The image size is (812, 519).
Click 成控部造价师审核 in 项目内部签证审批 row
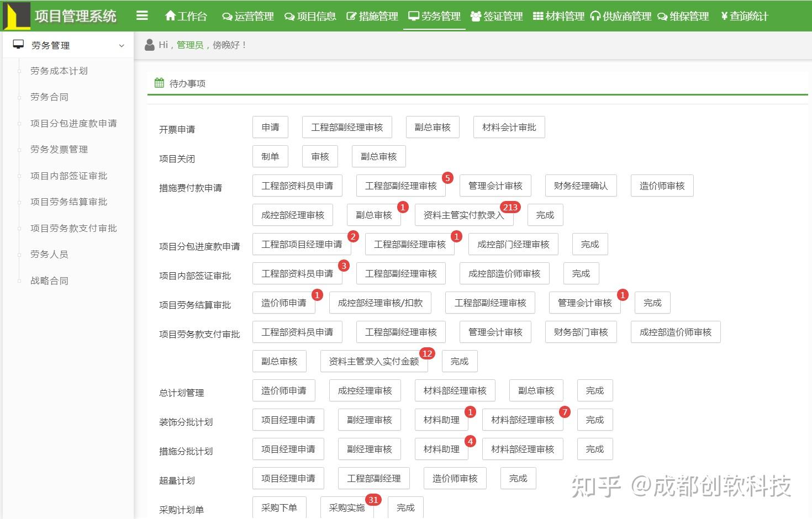[504, 273]
